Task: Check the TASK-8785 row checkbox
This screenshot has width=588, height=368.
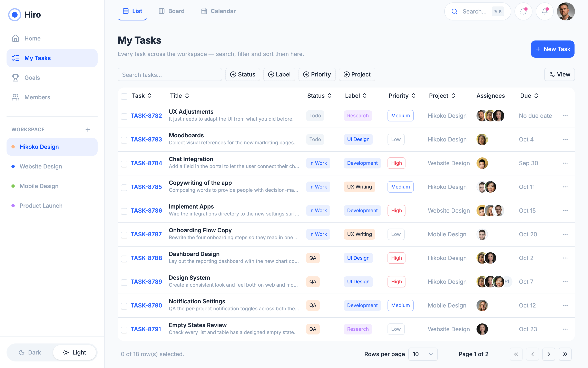Action: coord(124,187)
